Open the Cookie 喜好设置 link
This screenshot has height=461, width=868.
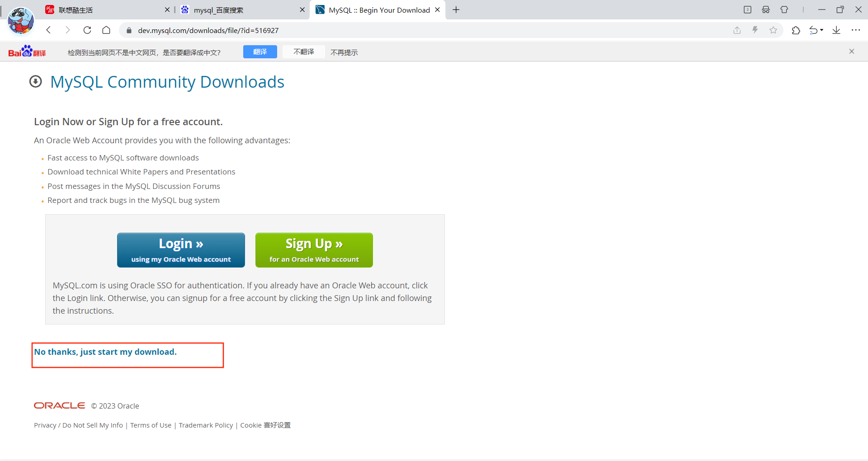(x=265, y=425)
